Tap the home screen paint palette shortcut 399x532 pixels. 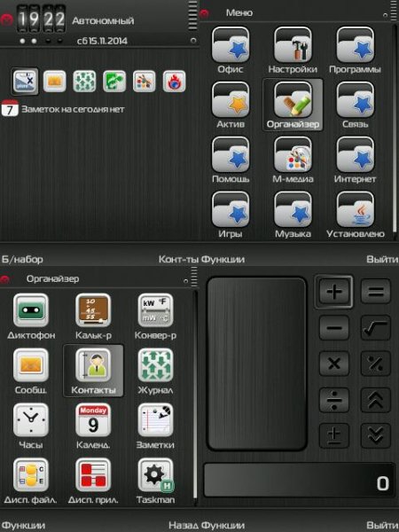click(145, 82)
